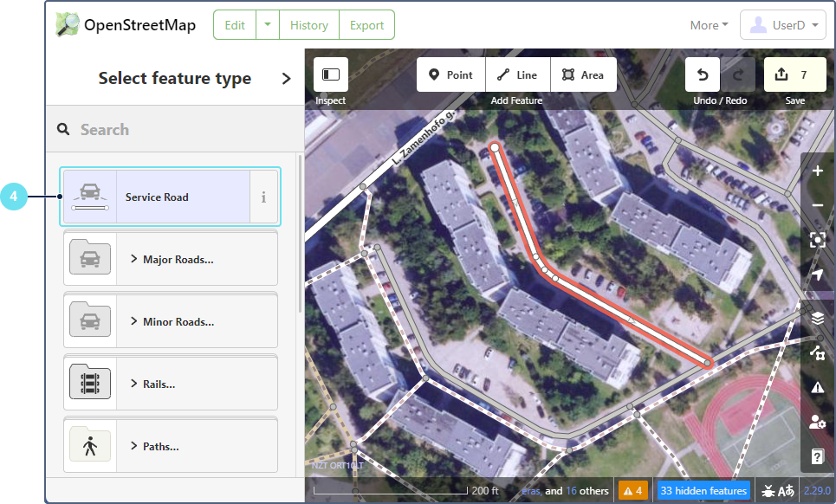Open the Help panel icon
836x504 pixels.
pos(818,456)
